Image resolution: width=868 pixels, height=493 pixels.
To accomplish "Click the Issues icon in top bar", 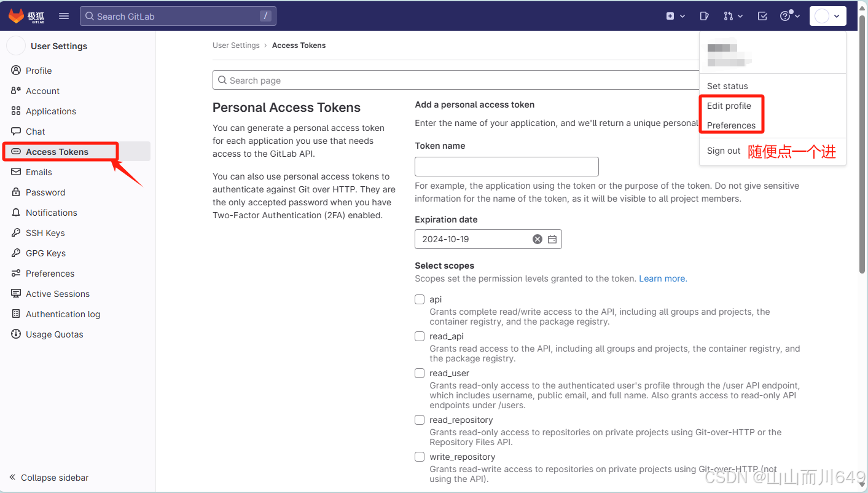I will click(x=704, y=16).
